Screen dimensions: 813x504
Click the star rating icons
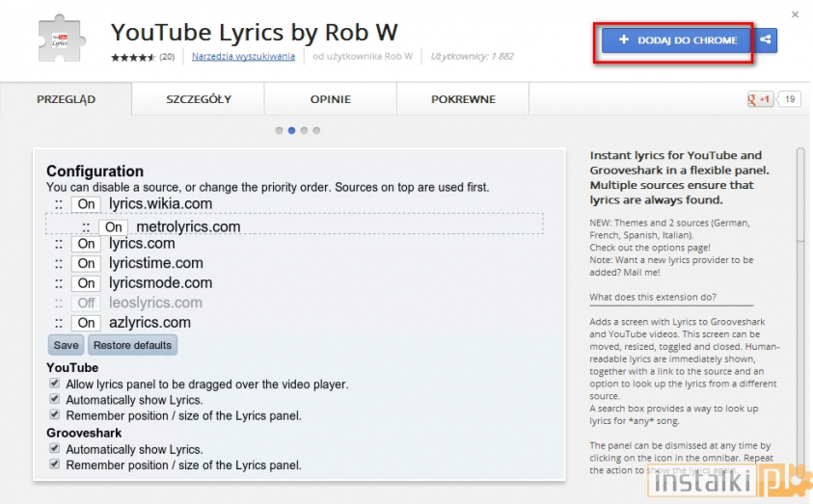(x=133, y=57)
